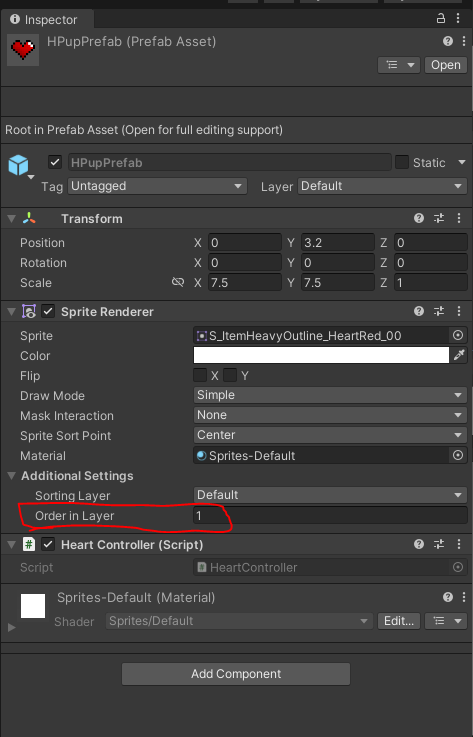473x737 pixels.
Task: Open Heart Controller help reference
Action: coord(419,544)
